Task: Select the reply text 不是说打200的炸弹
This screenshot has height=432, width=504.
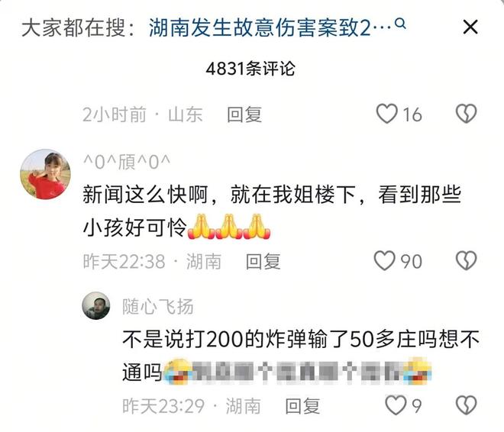Action: coord(215,339)
